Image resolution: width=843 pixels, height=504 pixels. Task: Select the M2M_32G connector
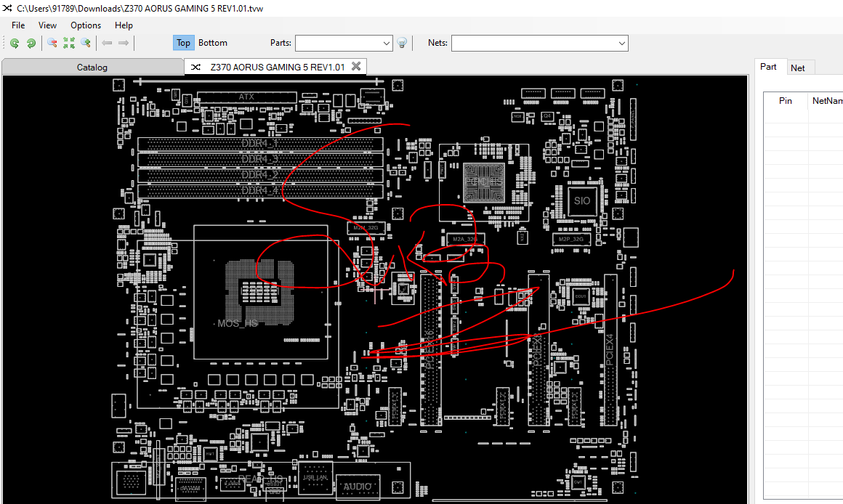366,228
